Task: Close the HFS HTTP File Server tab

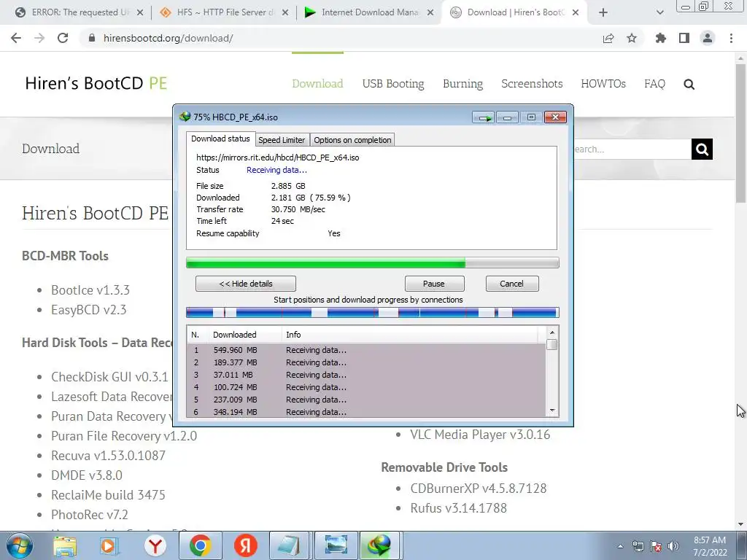Action: pos(285,13)
